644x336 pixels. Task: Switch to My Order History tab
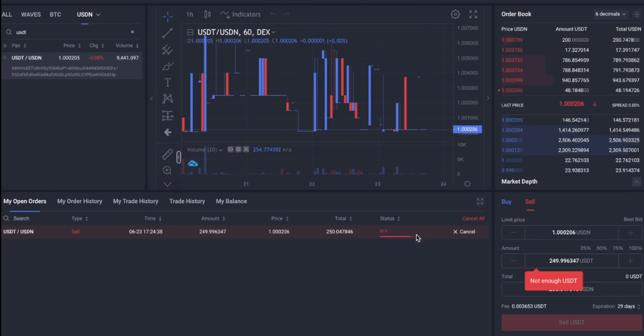pos(80,201)
